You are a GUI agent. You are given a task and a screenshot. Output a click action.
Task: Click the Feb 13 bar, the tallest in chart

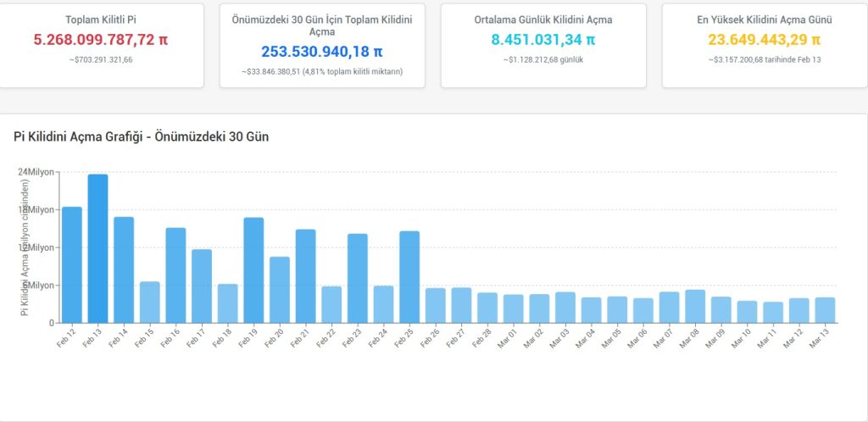[x=97, y=248]
